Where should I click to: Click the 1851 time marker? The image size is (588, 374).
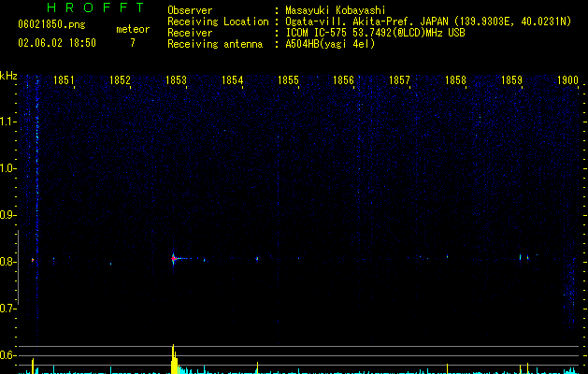64,80
